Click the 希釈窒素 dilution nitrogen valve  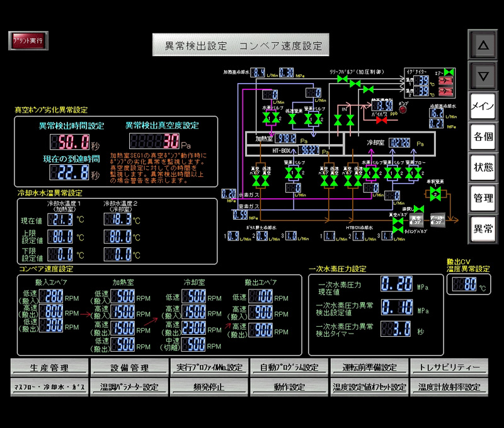(434, 194)
